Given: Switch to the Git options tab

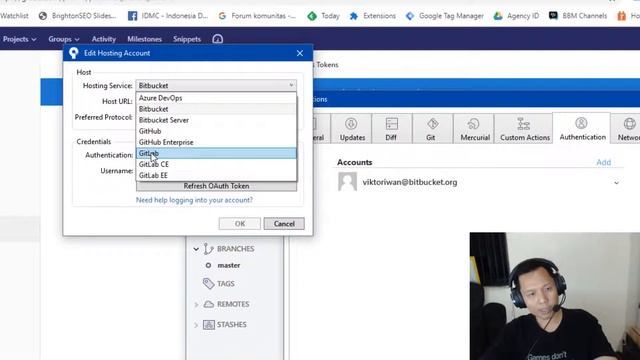Looking at the screenshot, I should click(x=431, y=129).
